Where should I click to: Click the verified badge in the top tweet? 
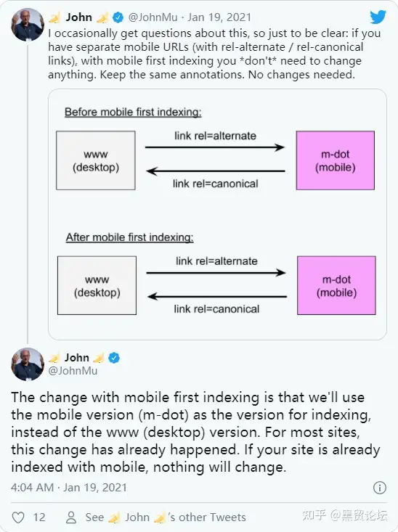click(x=118, y=17)
